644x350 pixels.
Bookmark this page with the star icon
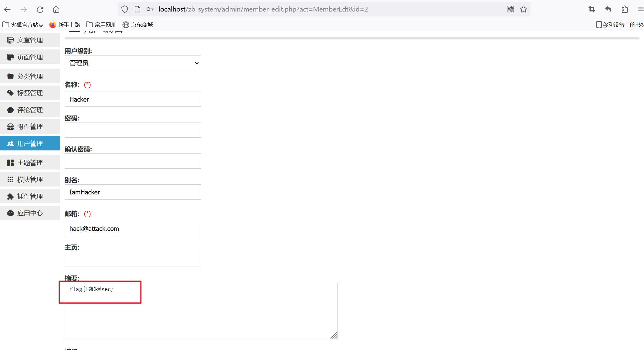point(524,9)
